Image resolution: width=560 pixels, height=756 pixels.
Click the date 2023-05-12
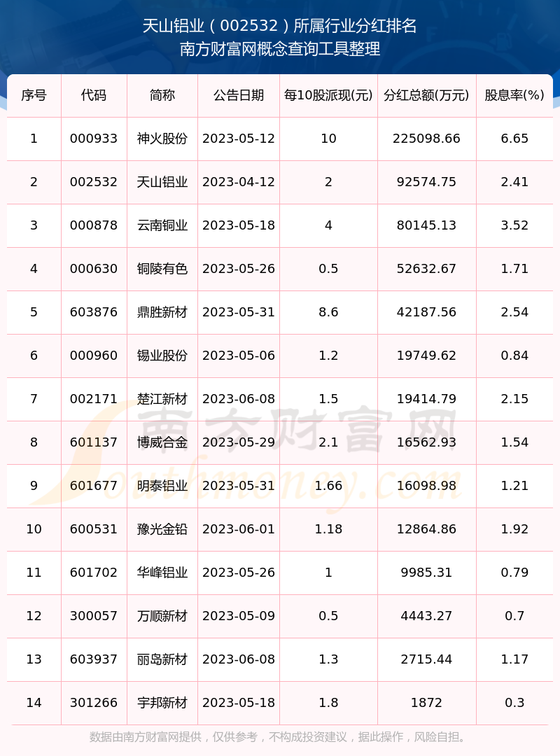(239, 139)
